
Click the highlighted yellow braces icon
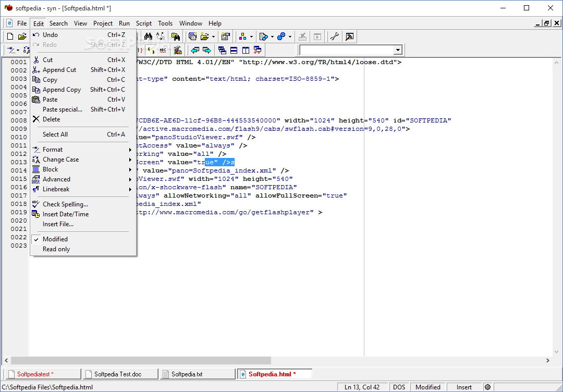[x=151, y=50]
